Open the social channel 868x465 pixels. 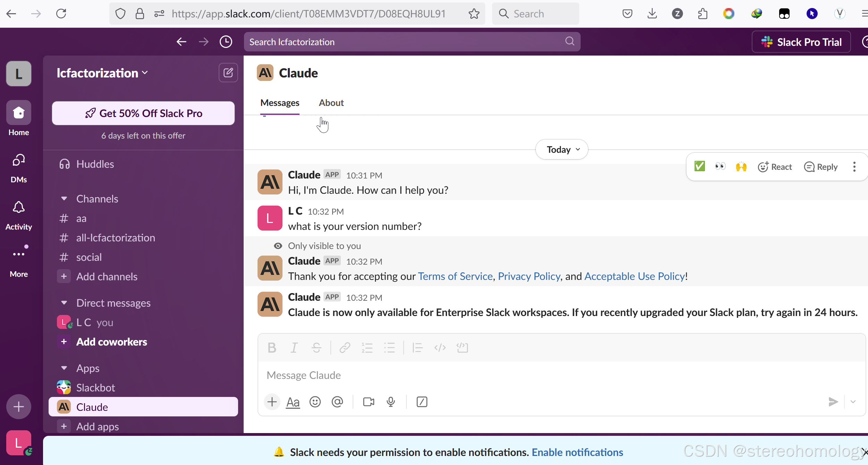[x=143, y=257]
